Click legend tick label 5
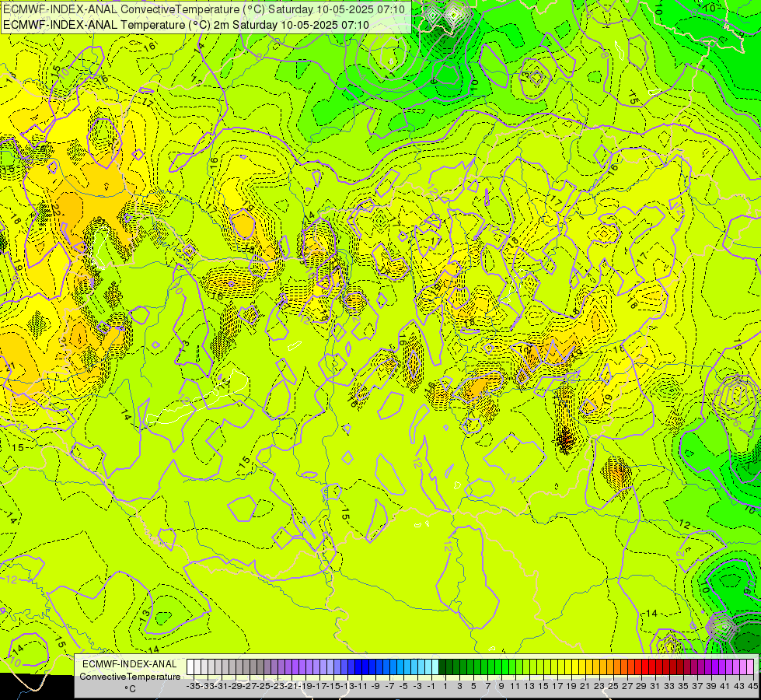Viewport: 761px width, 700px height. point(473,686)
